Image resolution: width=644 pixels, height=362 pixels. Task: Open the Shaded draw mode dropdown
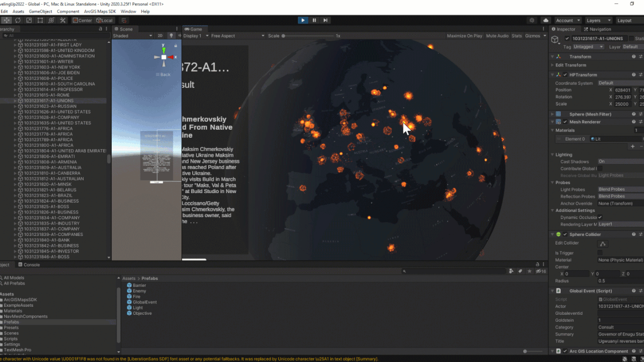pos(133,36)
